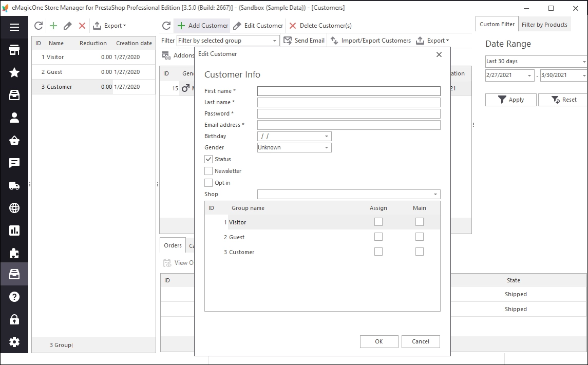Uncheck the Status checkbox
Screen dimensions: 588x365
point(208,159)
